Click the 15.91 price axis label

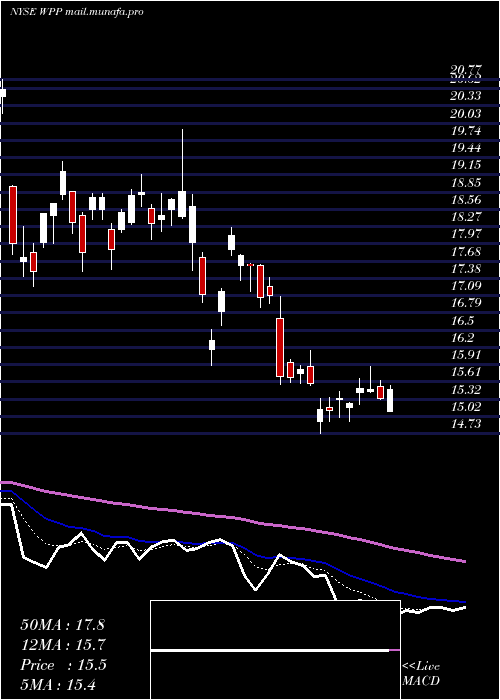click(466, 355)
